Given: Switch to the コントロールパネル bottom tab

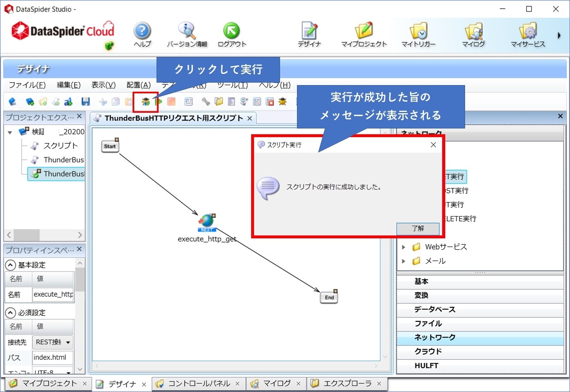Looking at the screenshot, I should [x=198, y=383].
